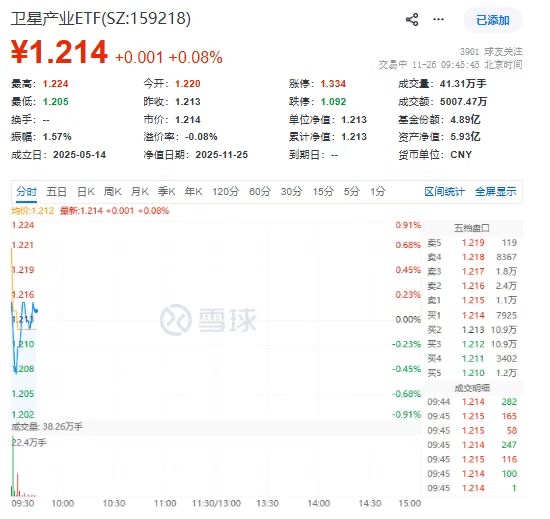Open the 月K chart tab
The image size is (550, 519).
[139, 191]
